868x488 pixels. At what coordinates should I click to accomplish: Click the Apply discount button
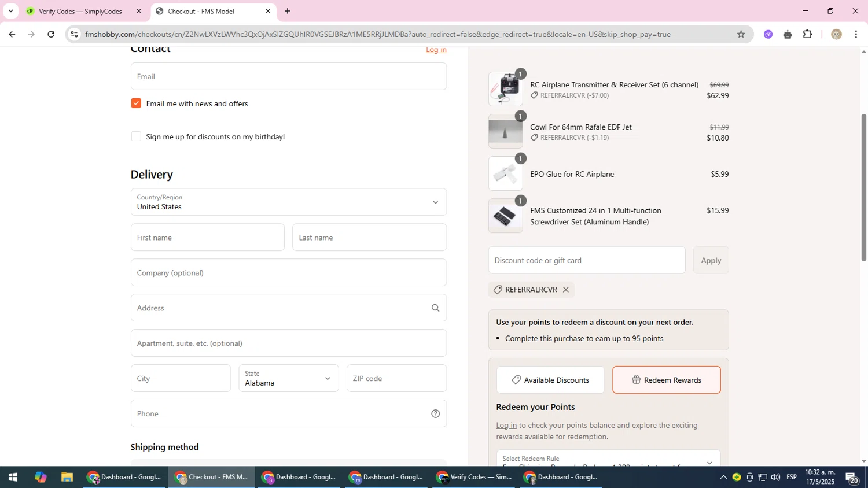(711, 260)
